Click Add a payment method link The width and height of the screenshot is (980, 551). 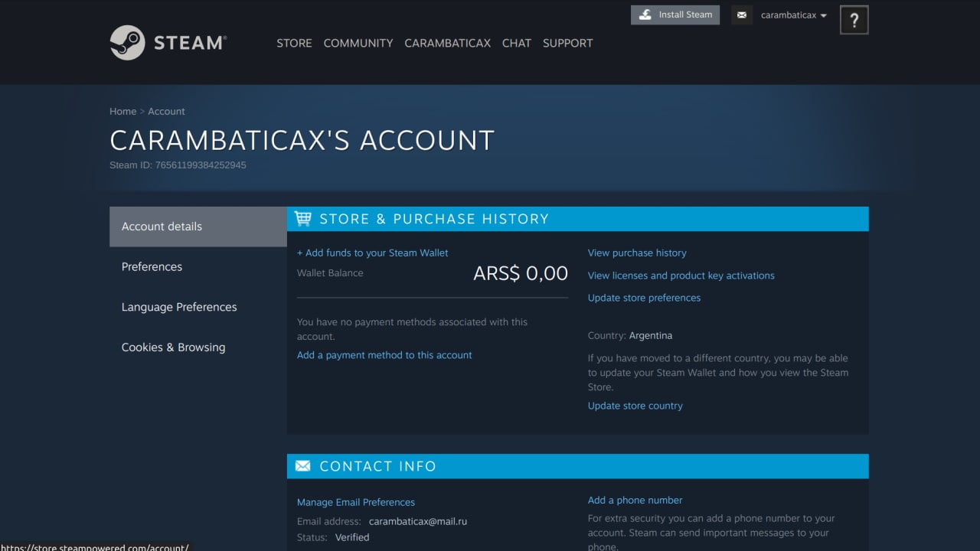(384, 355)
